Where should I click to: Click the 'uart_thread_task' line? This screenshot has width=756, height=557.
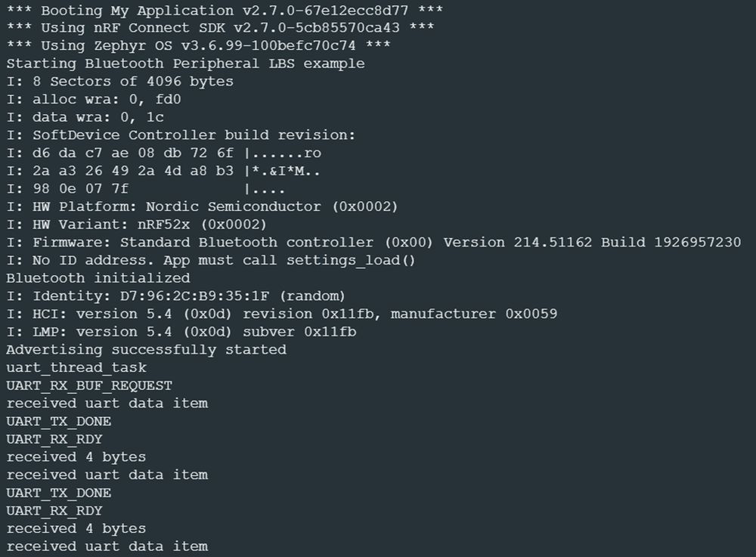point(76,368)
